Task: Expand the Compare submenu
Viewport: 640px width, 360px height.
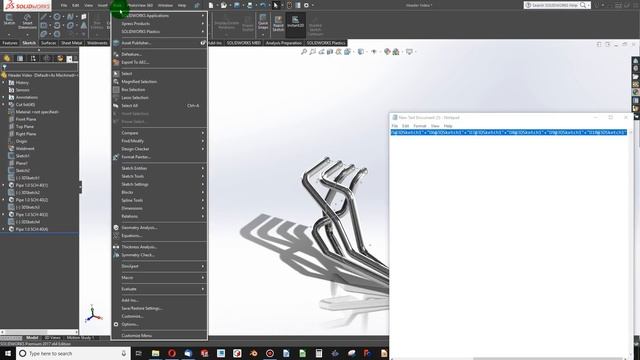Action: [159, 133]
